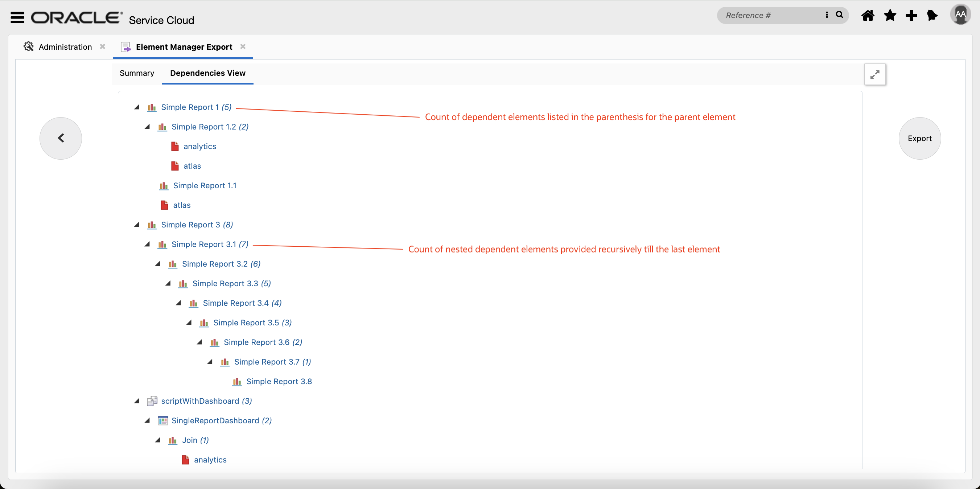Screen dimensions: 980x489
Task: Click the SingleReportDashboard dashboard icon
Action: click(x=162, y=420)
